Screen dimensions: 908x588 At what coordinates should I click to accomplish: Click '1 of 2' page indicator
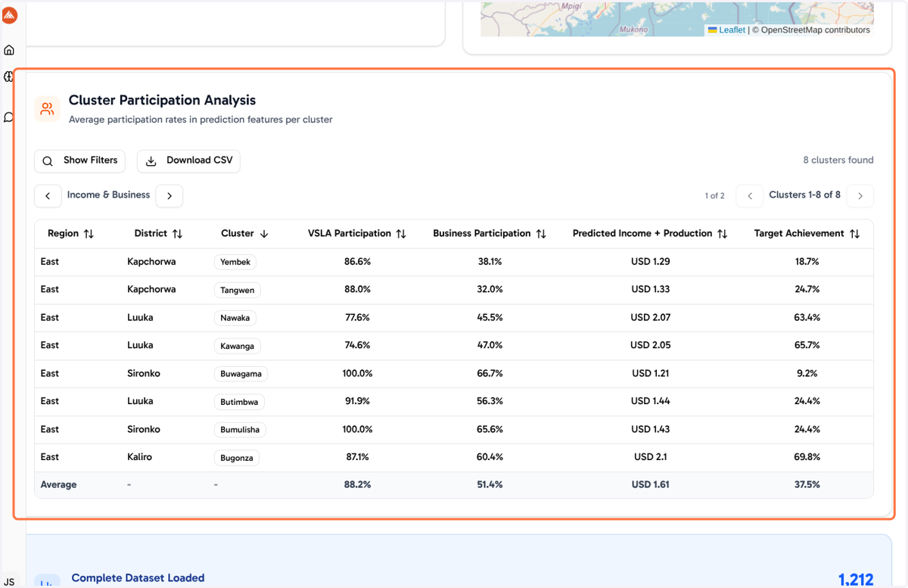714,196
